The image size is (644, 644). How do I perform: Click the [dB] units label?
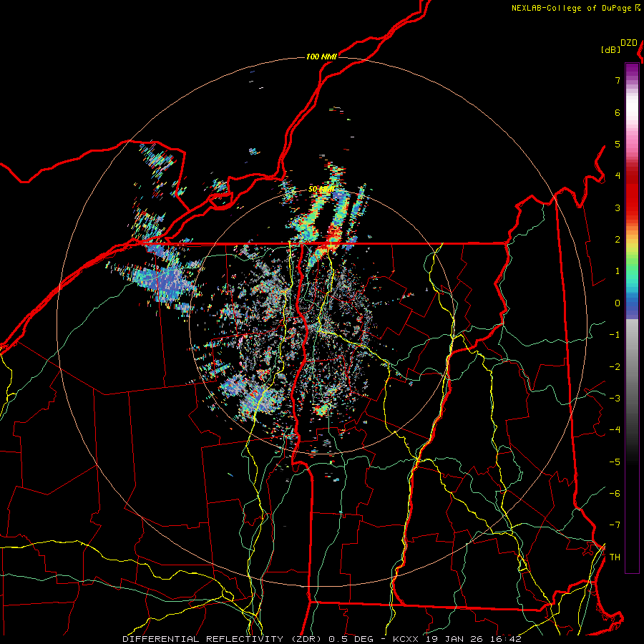(610, 49)
